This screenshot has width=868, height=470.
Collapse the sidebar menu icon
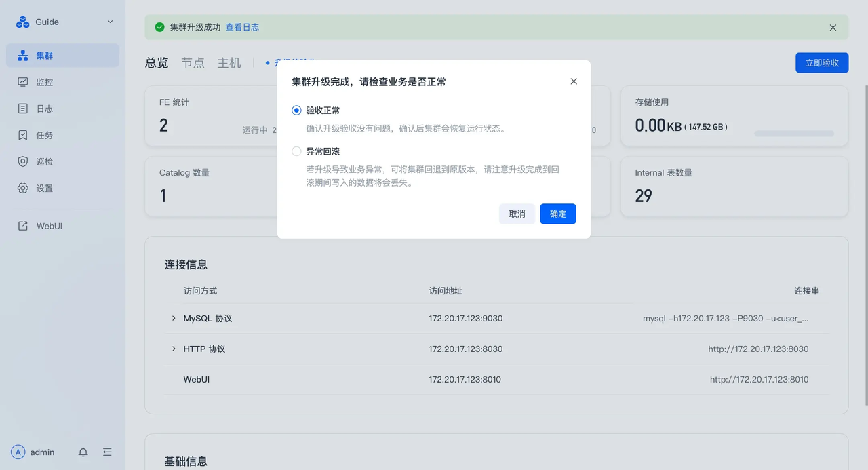[x=107, y=452]
